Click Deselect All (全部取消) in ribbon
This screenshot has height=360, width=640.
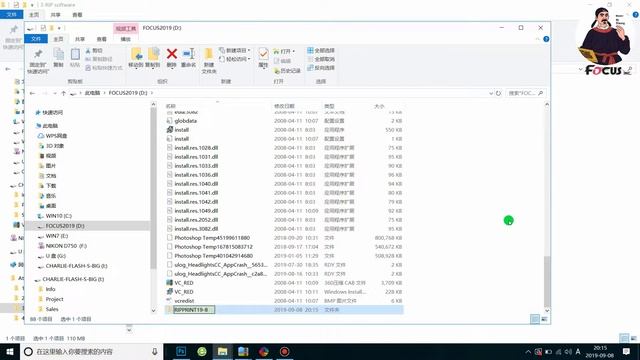[x=321, y=59]
